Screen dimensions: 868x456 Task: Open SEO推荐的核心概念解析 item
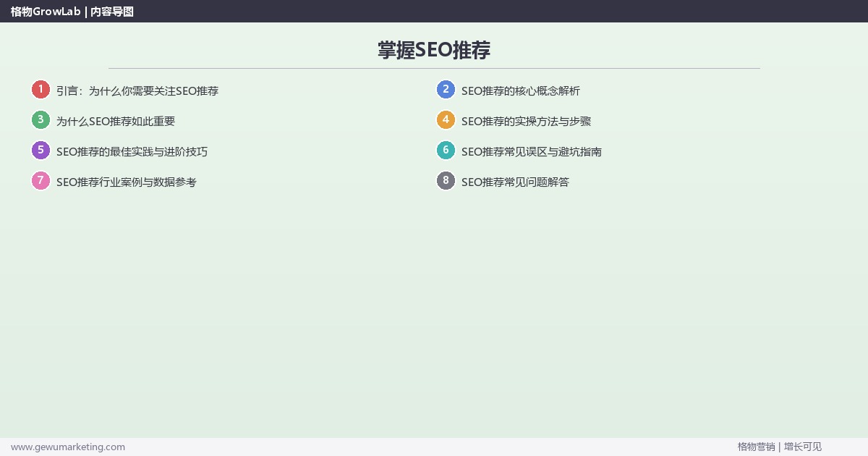pyautogui.click(x=521, y=91)
